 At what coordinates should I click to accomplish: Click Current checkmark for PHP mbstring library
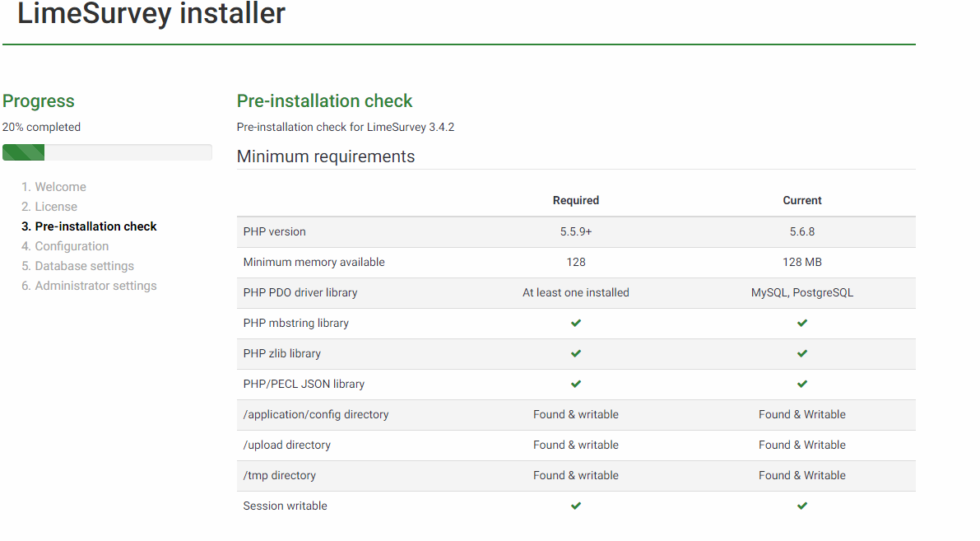point(802,324)
